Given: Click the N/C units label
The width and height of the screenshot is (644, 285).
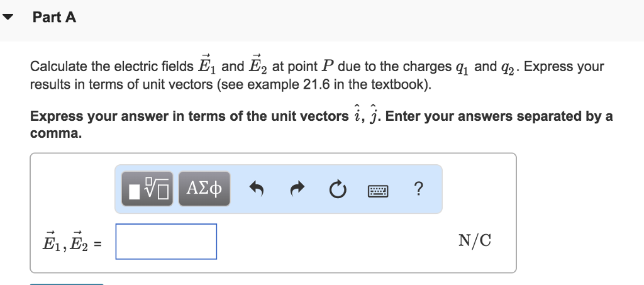Looking at the screenshot, I should [x=474, y=241].
